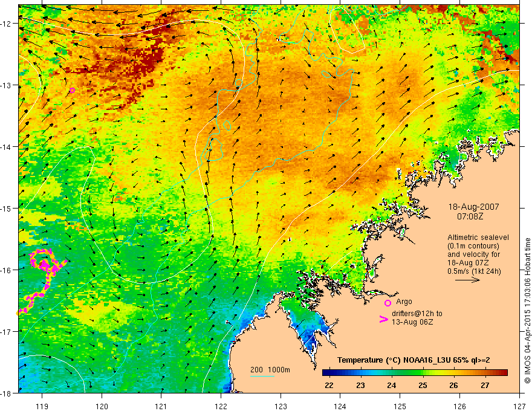Click the time text 07:08Z
The image size is (532, 411).
pos(470,216)
